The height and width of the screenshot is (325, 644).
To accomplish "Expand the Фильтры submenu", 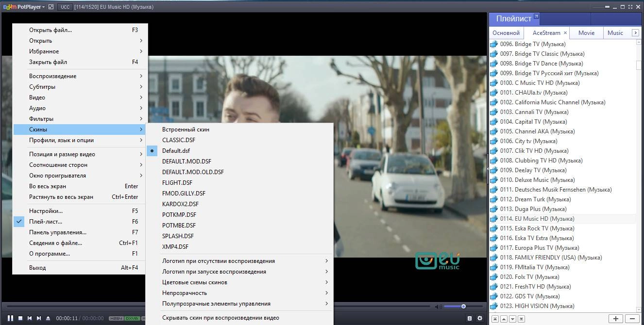I will (x=79, y=119).
